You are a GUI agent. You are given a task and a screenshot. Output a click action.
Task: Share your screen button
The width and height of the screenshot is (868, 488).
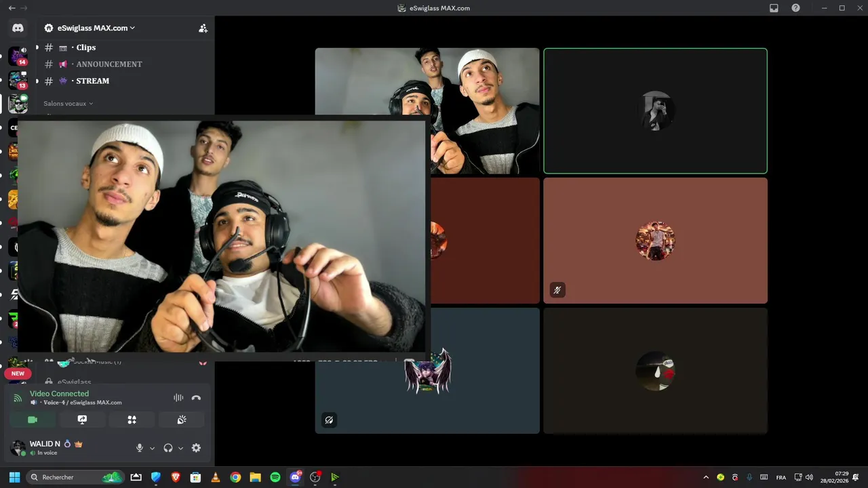click(82, 420)
